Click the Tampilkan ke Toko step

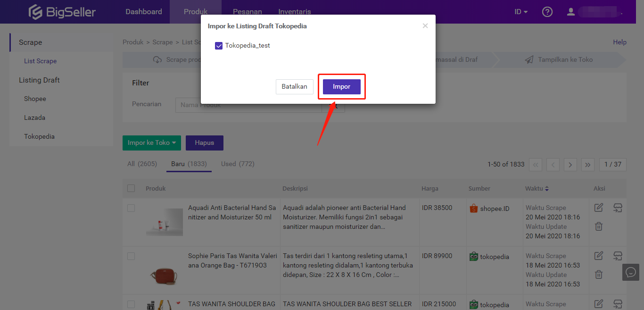click(x=559, y=60)
